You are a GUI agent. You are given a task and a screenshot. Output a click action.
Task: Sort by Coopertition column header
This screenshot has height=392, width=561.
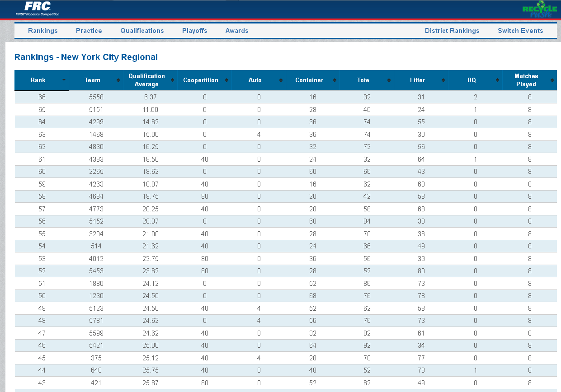(204, 80)
